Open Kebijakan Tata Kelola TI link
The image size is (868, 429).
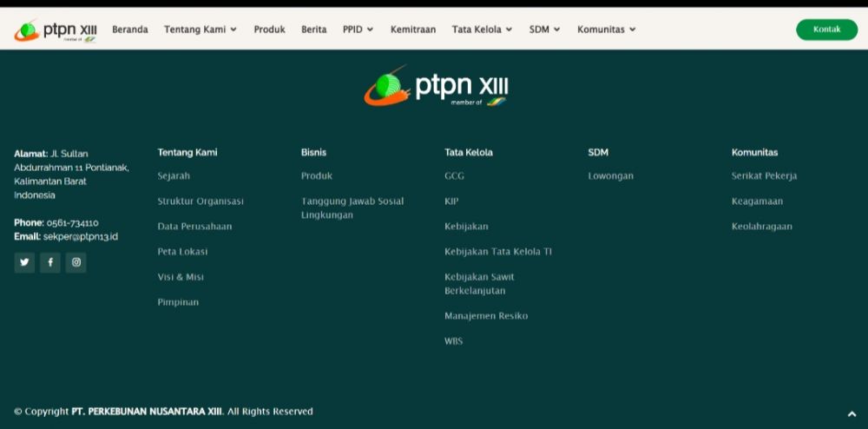click(498, 251)
